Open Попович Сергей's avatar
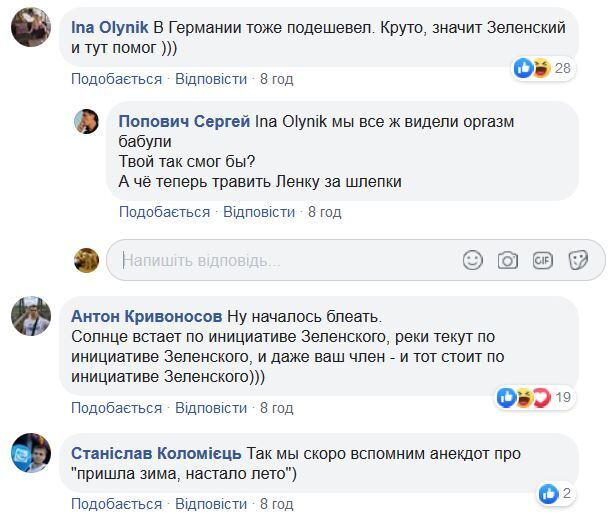613x525 pixels. [x=86, y=122]
